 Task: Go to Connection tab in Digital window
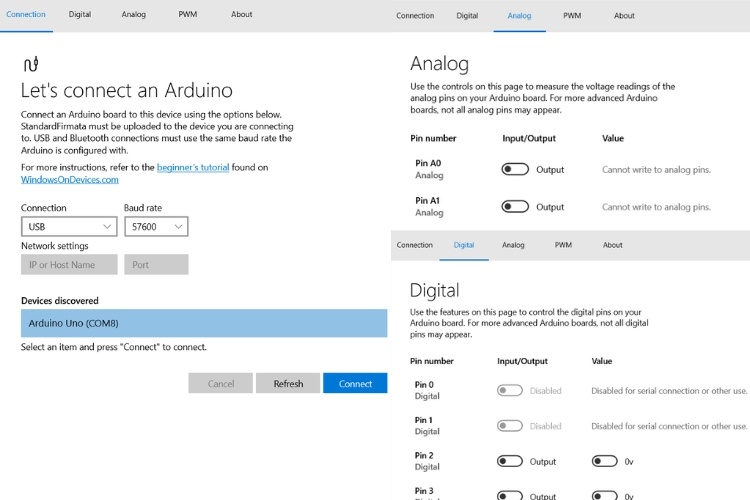tap(414, 245)
